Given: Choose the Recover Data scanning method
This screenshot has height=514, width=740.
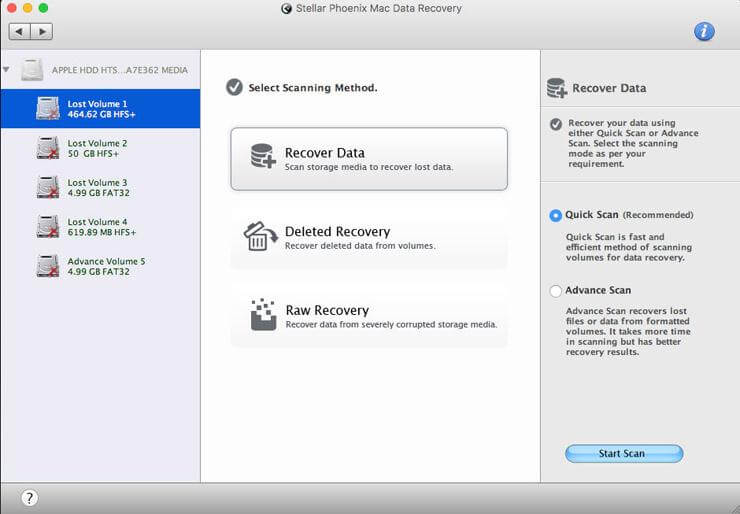Looking at the screenshot, I should 369,159.
